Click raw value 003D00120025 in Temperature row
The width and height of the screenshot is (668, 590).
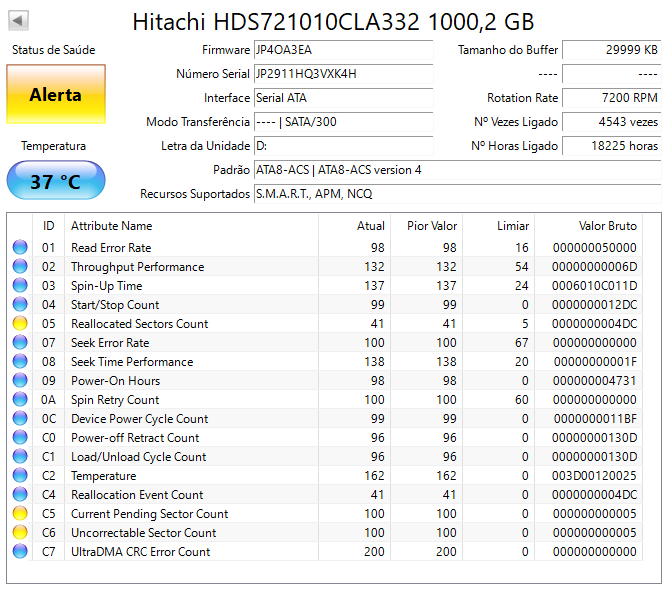(x=594, y=475)
